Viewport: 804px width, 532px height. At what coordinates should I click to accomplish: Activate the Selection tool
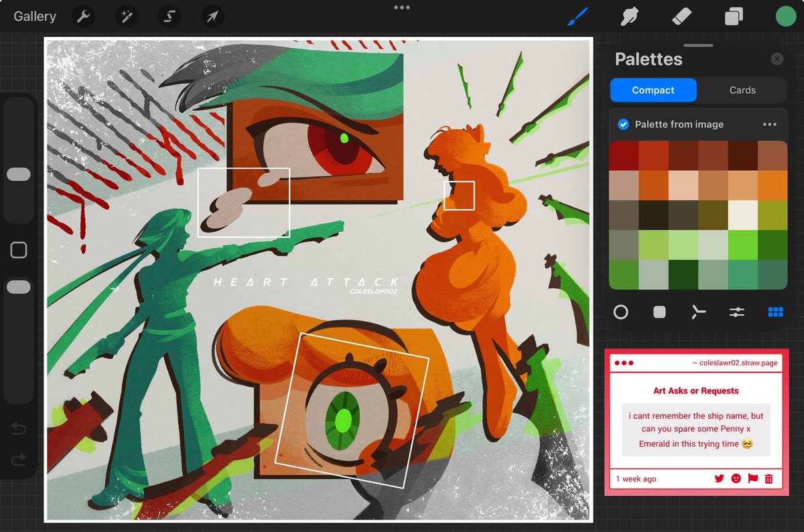coord(170,17)
